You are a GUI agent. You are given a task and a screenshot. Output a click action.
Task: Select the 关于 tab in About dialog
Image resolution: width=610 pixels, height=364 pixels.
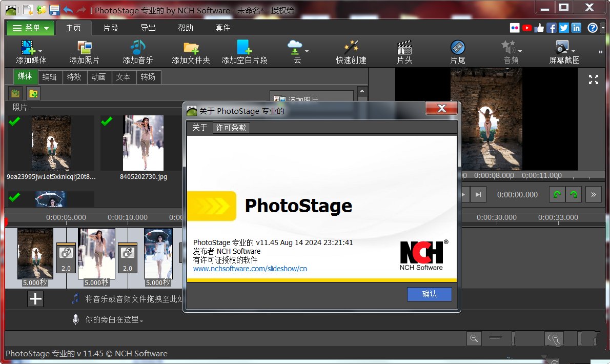coord(199,127)
